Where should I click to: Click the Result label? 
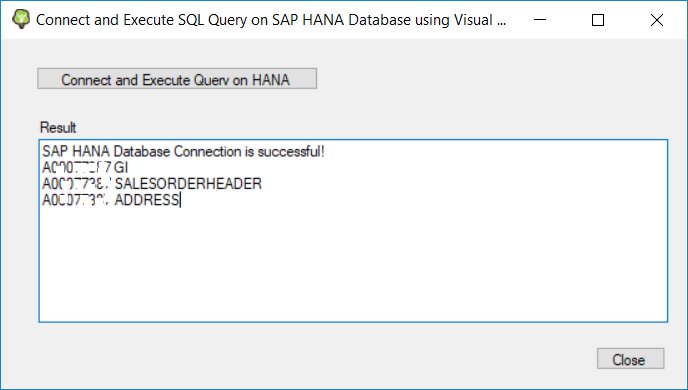tap(58, 128)
